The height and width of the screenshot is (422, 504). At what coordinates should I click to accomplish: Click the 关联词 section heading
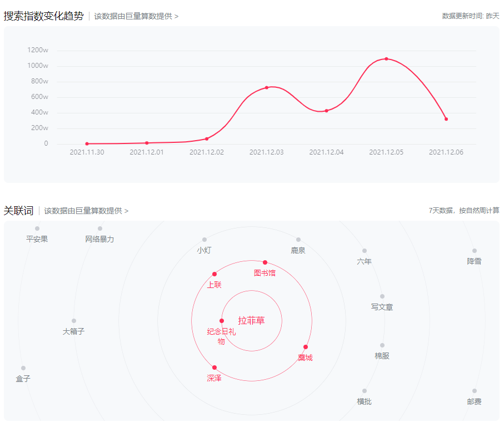click(18, 211)
